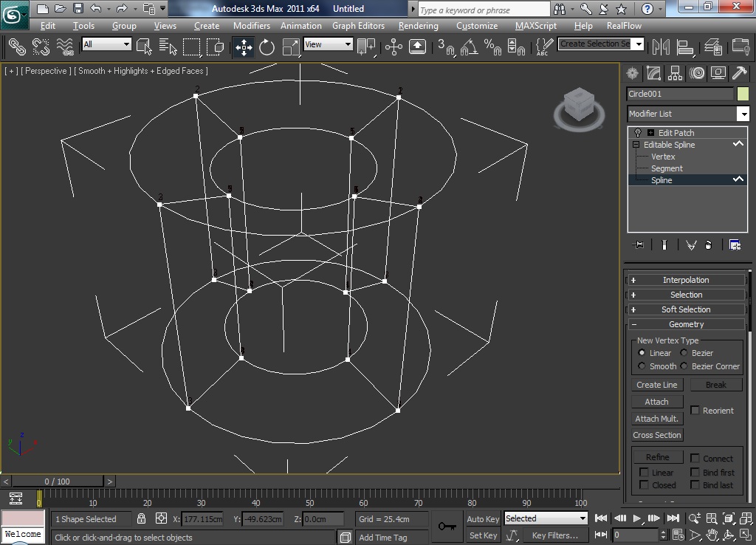Open the Layer Manager
756x545 pixels.
click(712, 47)
